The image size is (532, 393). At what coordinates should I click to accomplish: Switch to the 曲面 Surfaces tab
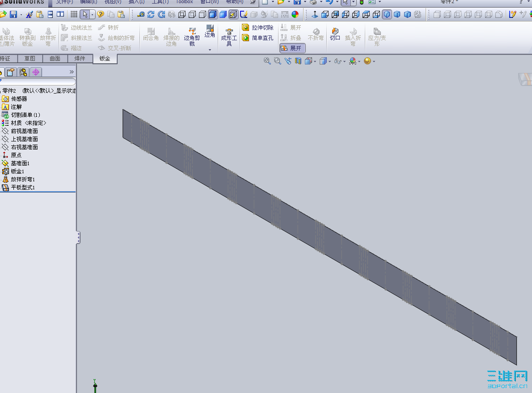(55, 59)
